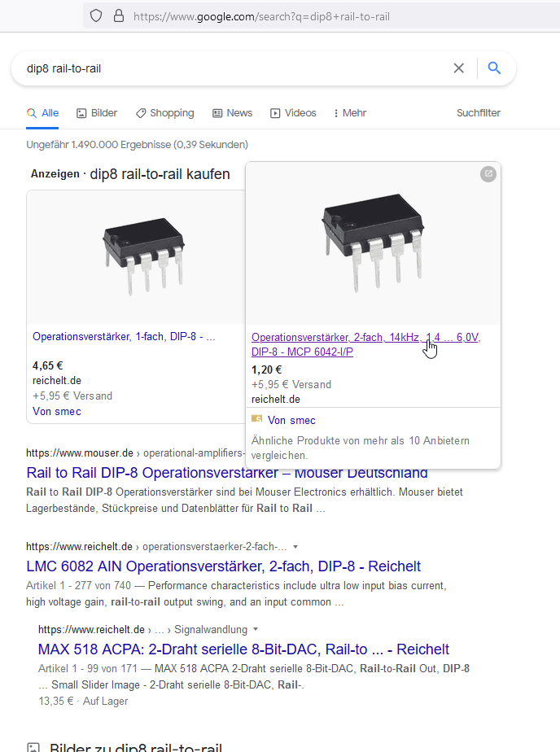Image resolution: width=560 pixels, height=752 pixels.
Task: Click the padlock site security icon
Action: click(x=119, y=15)
